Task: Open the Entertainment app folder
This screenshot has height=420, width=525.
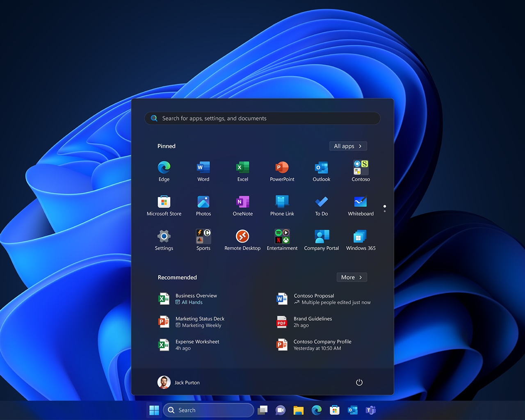Action: tap(282, 240)
